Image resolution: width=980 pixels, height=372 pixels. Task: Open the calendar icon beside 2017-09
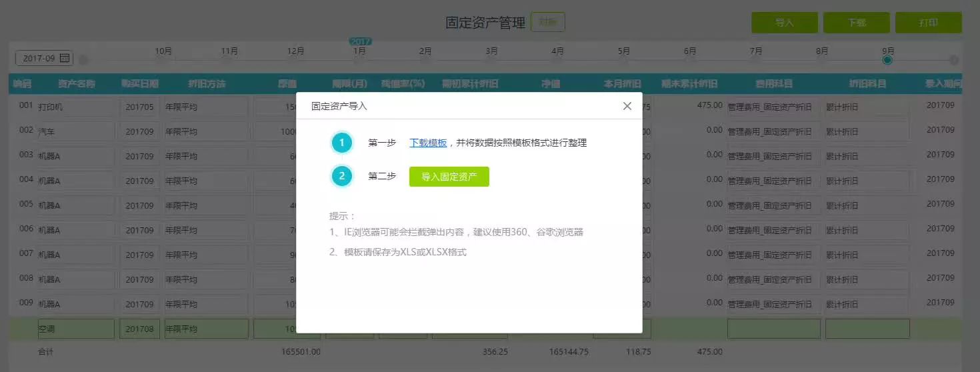[65, 59]
